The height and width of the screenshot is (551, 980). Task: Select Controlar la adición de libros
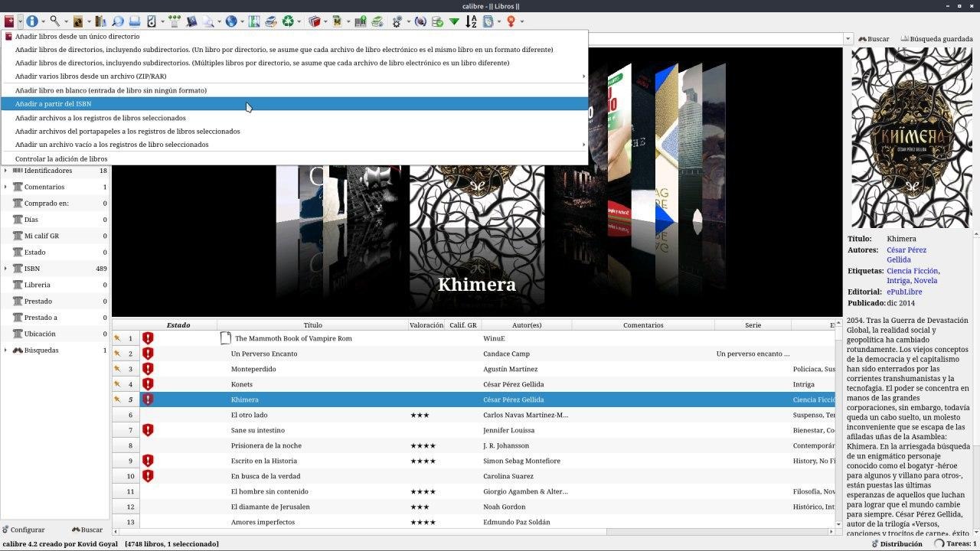[x=295, y=159]
